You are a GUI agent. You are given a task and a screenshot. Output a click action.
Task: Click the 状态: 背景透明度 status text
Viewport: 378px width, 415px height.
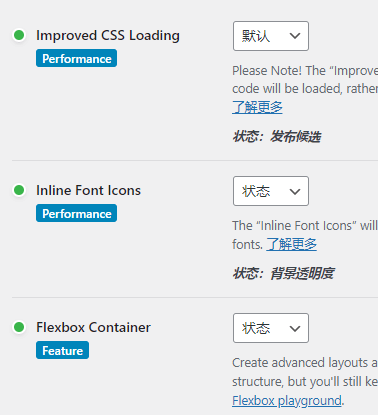pyautogui.click(x=283, y=274)
